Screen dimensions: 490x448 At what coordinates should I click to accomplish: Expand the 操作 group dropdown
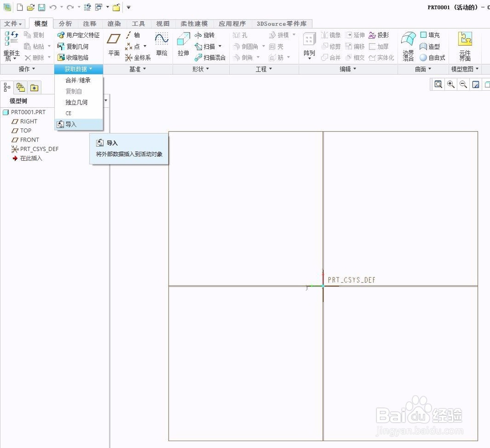pos(27,69)
